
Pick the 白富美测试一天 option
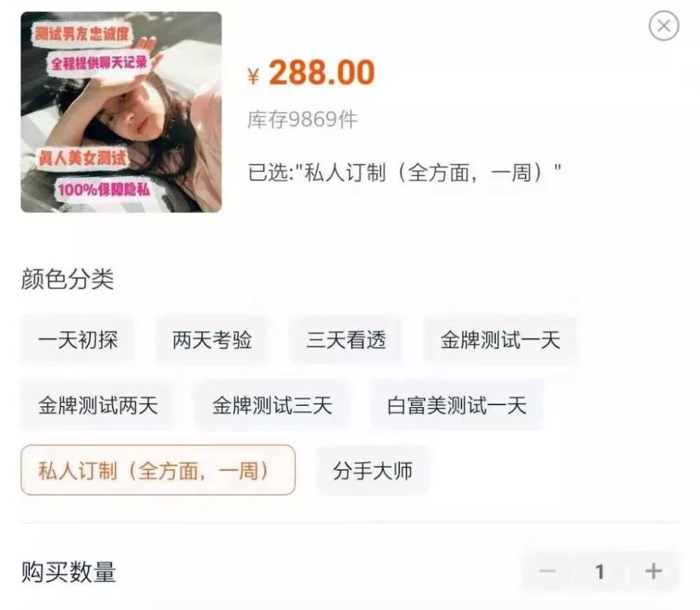456,406
